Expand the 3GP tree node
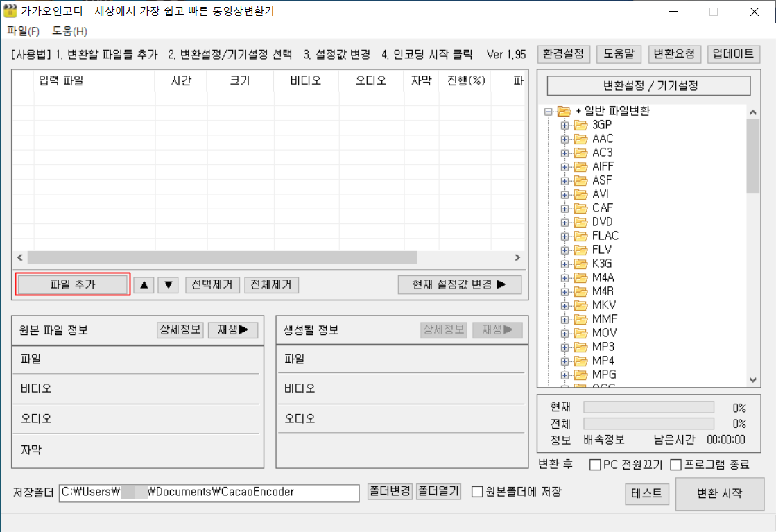The image size is (776, 532). 564,126
